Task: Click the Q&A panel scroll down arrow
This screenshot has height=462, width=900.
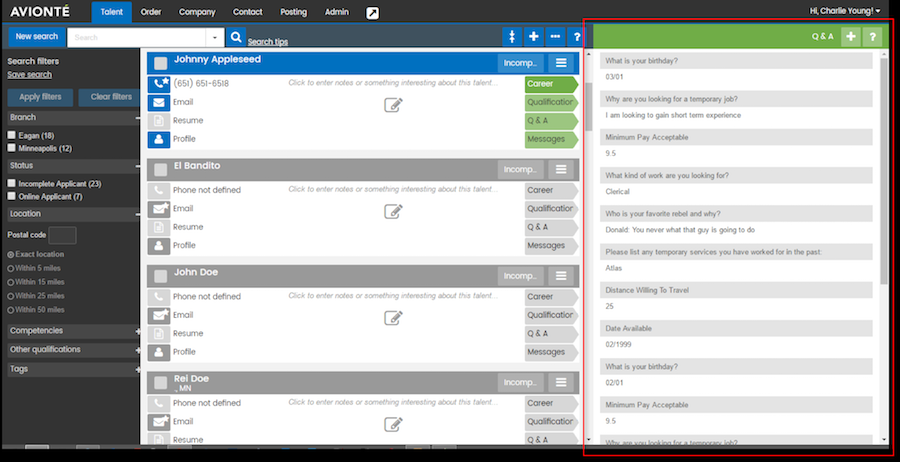Action: click(884, 439)
